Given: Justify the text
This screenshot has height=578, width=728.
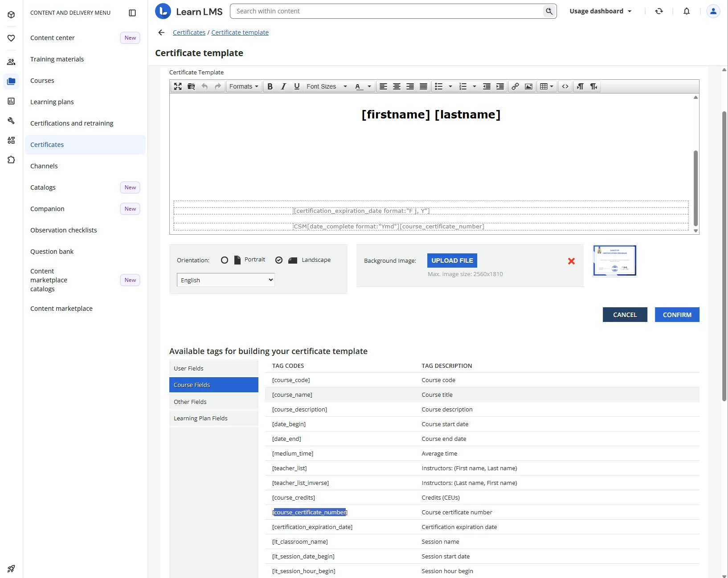Looking at the screenshot, I should pyautogui.click(x=423, y=86).
